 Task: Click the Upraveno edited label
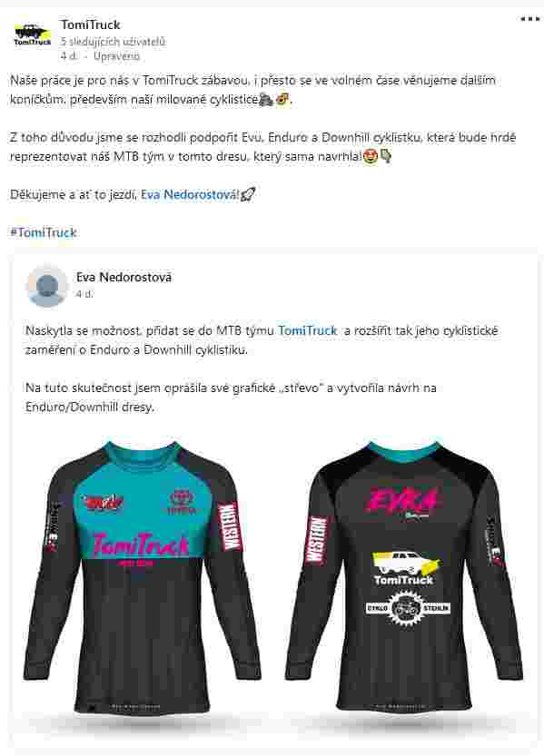(117, 56)
